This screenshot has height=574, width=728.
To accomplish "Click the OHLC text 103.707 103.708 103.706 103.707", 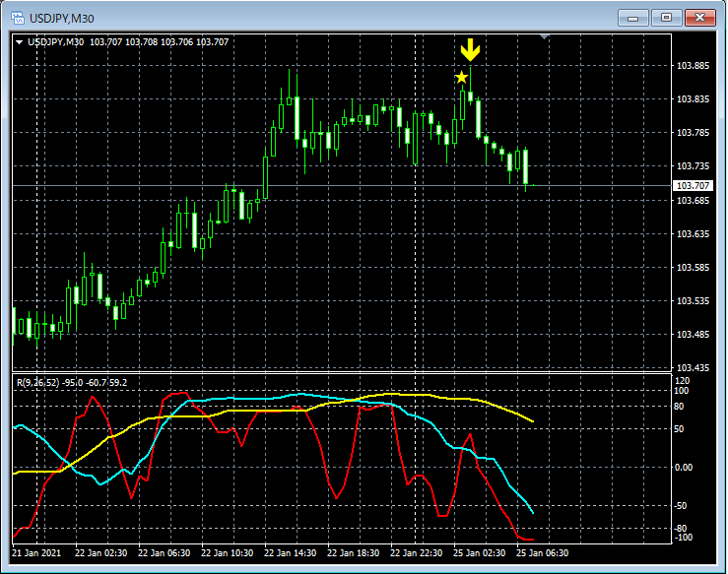I will coord(160,42).
